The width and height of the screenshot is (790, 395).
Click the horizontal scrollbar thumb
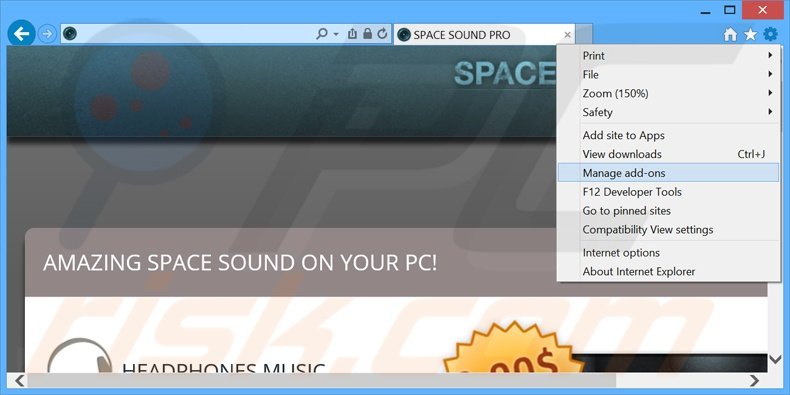click(322, 381)
